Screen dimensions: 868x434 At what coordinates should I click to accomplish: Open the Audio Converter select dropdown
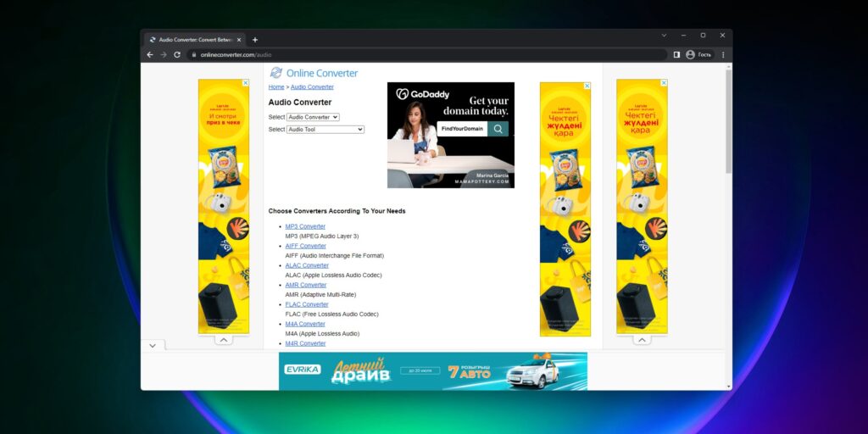313,117
